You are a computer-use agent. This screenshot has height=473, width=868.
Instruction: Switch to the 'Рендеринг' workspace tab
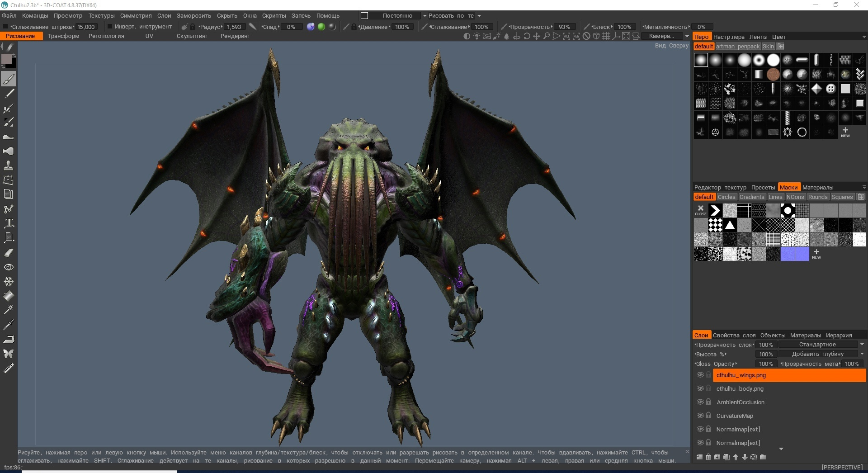235,36
